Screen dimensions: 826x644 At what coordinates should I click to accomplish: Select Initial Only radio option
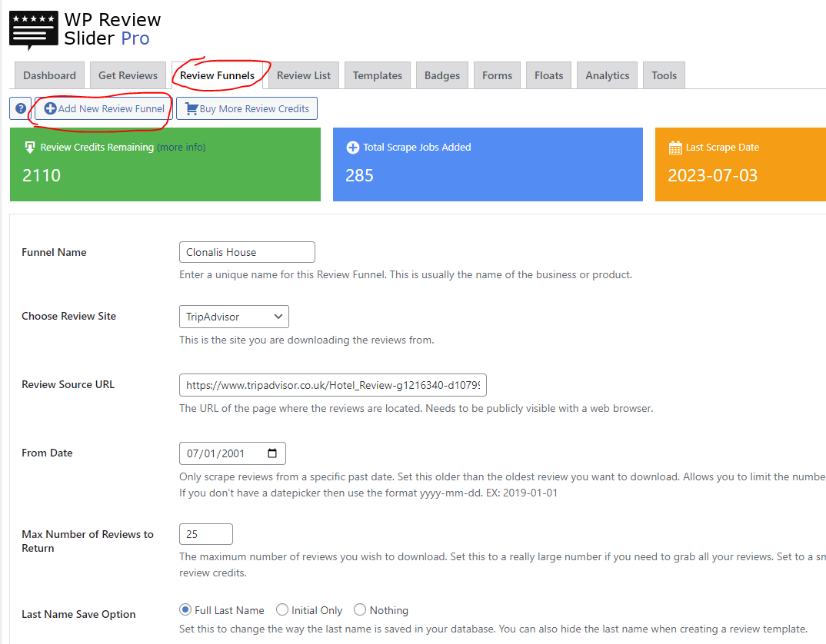(281, 609)
